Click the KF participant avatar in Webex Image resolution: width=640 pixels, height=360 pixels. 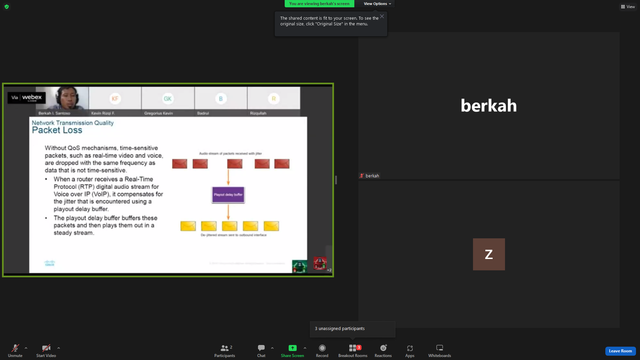[115, 98]
